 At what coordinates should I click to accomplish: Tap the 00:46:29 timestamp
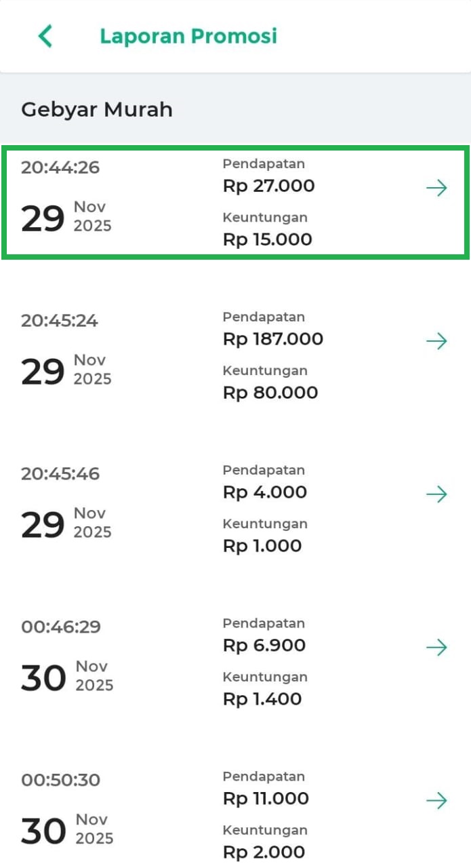click(x=61, y=627)
